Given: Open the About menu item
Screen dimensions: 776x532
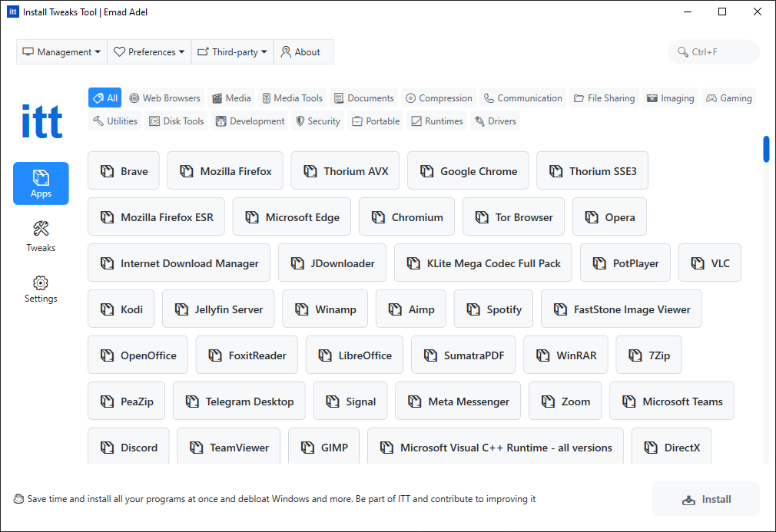Looking at the screenshot, I should coord(300,52).
